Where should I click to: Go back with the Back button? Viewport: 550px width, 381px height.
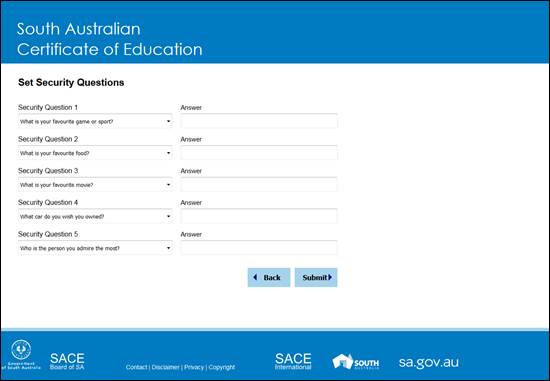[x=269, y=278]
